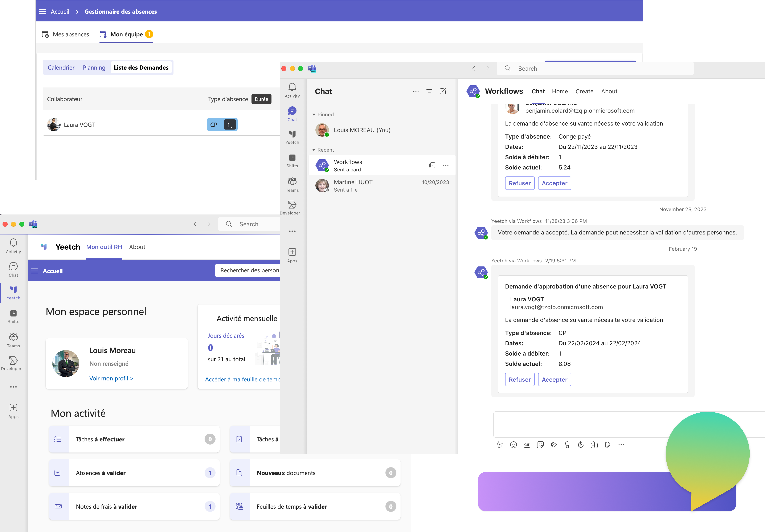Image resolution: width=765 pixels, height=532 pixels.
Task: Select the Mon équipe tab
Action: tap(126, 34)
